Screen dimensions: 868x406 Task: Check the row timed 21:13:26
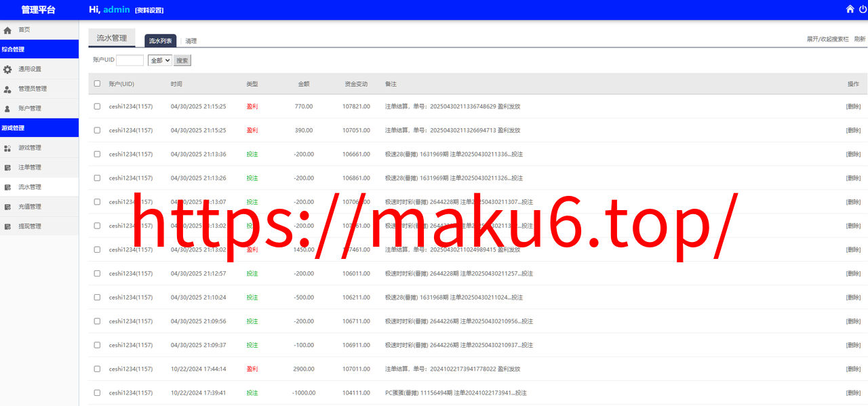97,178
